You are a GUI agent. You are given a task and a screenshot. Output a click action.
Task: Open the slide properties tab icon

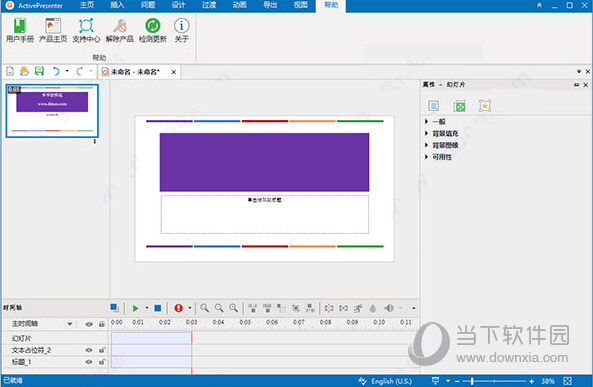point(433,106)
